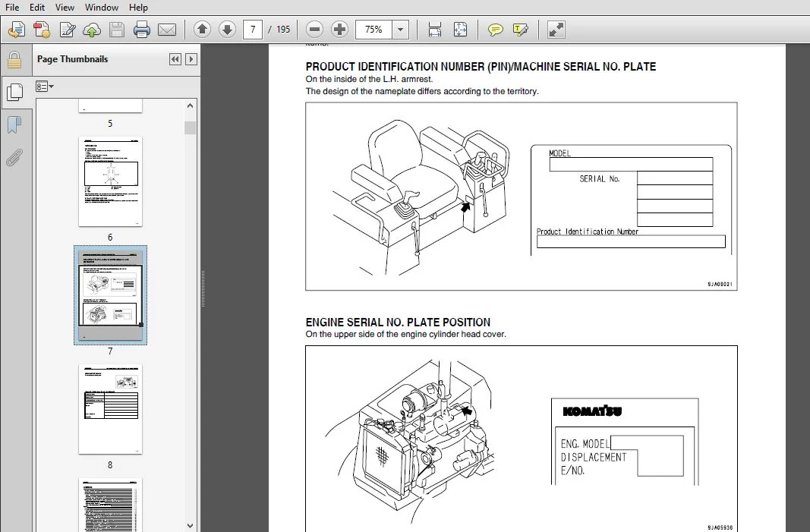The height and width of the screenshot is (532, 810).
Task: Click the 'Page Thumbnails' panel title
Action: (x=72, y=59)
